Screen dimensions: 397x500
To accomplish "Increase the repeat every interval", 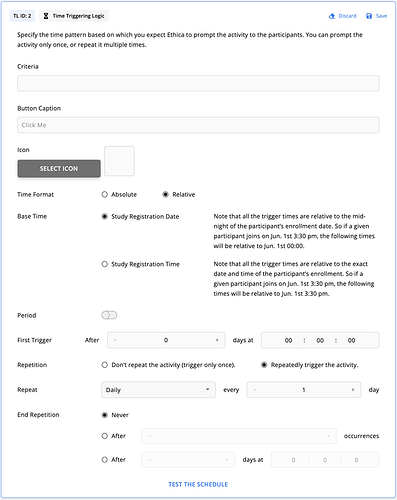I will point(353,390).
